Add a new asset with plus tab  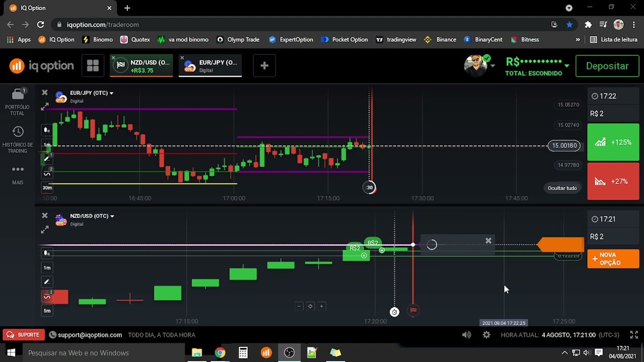point(264,66)
